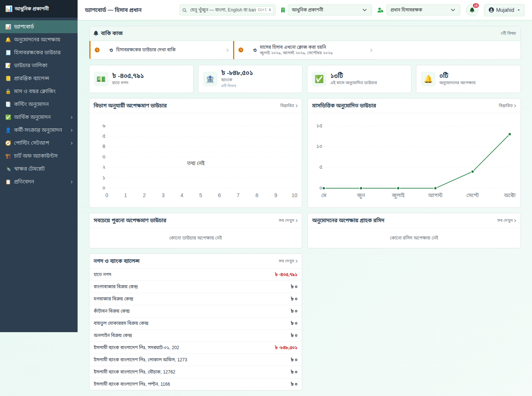Viewport: 532px width, 396px height.
Task: Click the ৪টি হিসাব link on bank card
Action: pos(229,86)
